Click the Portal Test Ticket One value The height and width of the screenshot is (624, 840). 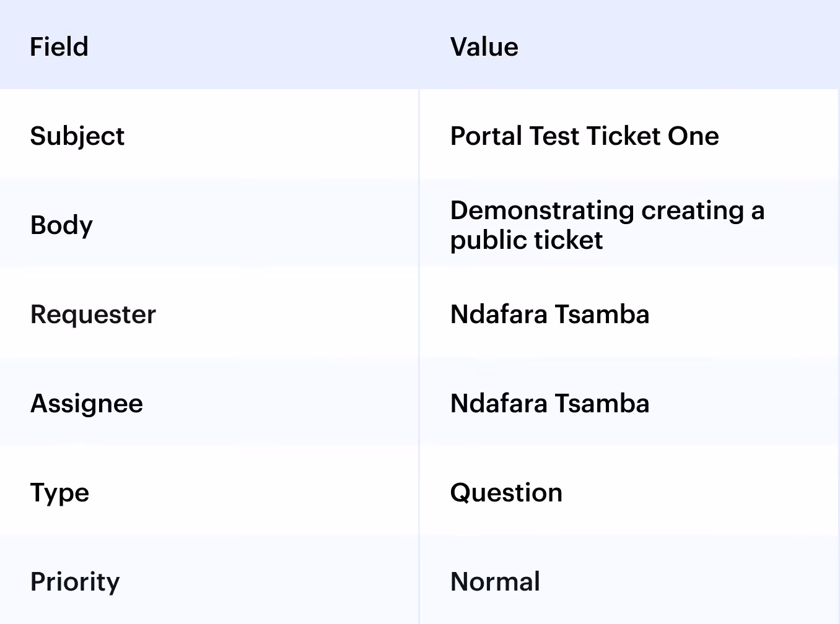(584, 136)
